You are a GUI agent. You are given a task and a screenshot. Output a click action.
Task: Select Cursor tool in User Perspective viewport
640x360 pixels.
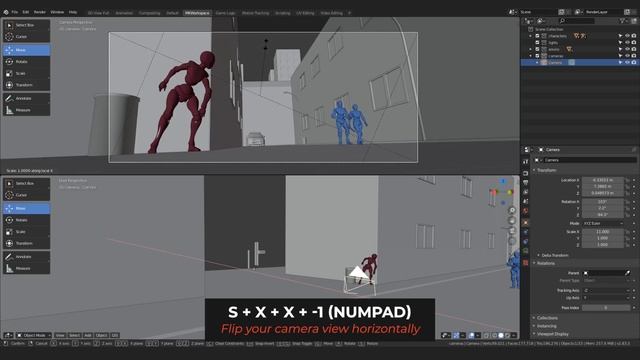tap(27, 195)
